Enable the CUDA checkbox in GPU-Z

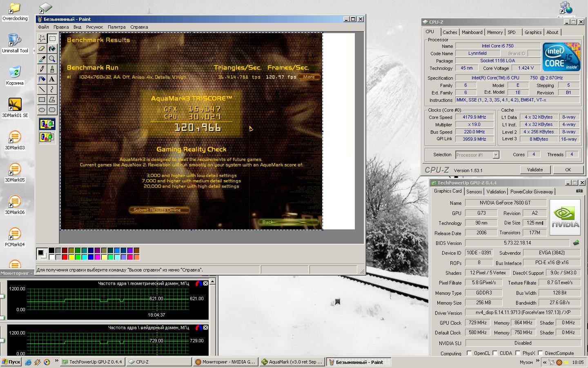pyautogui.click(x=495, y=353)
